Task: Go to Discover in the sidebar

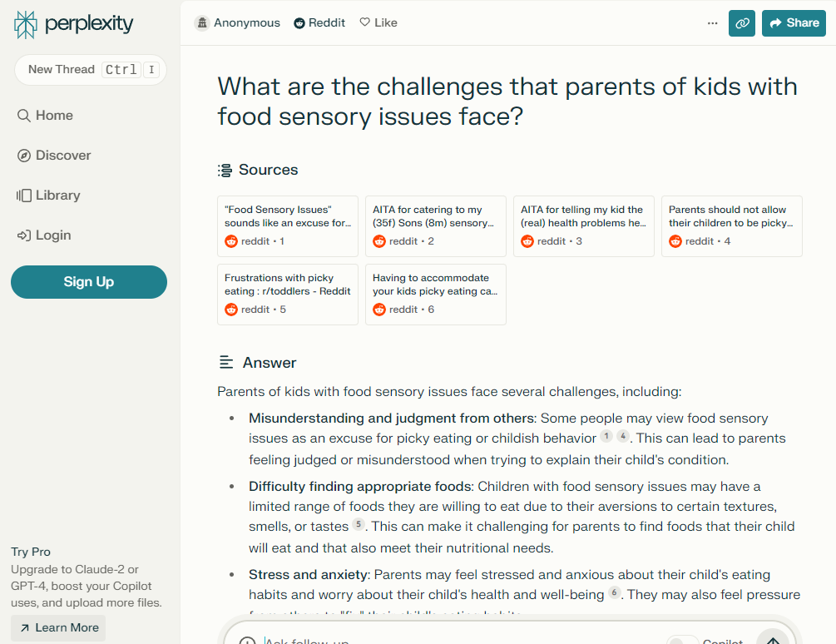Action: pyautogui.click(x=54, y=155)
